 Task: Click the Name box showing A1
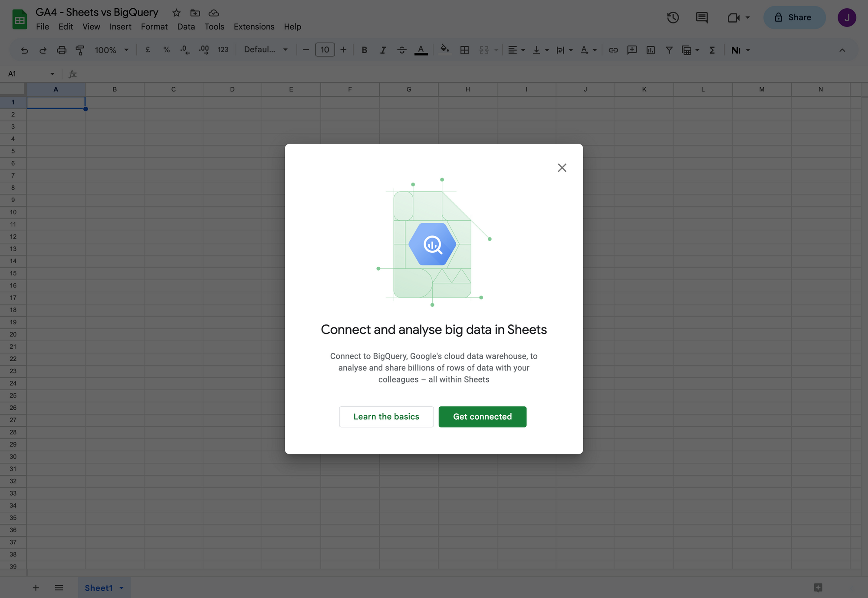coord(31,74)
